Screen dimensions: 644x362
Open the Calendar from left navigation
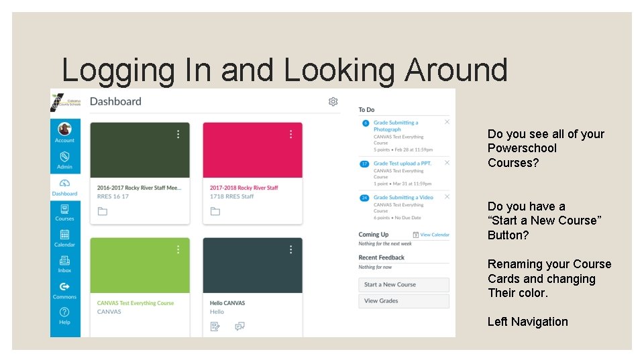65,239
